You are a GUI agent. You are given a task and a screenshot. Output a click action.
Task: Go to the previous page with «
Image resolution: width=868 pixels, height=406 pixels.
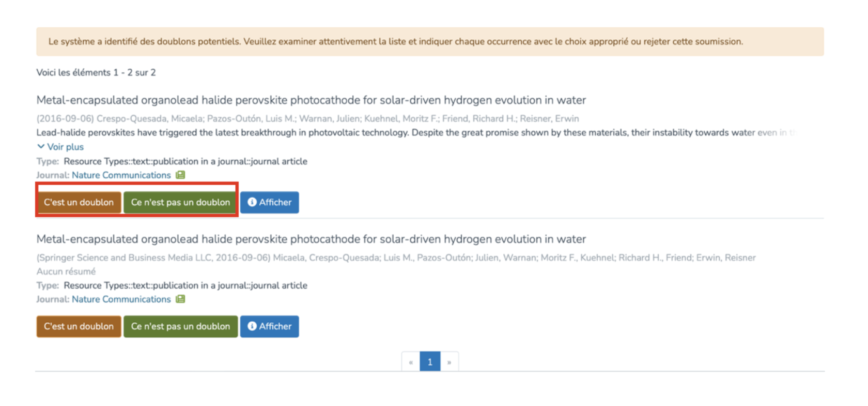coord(411,362)
